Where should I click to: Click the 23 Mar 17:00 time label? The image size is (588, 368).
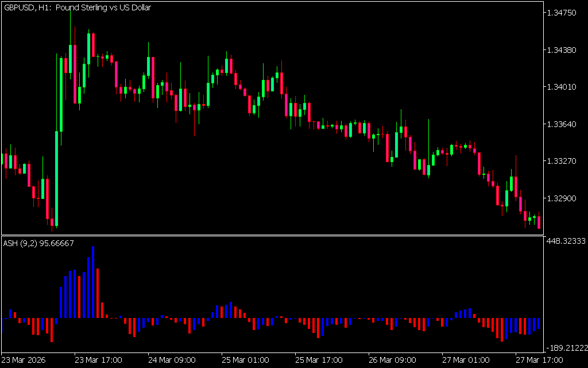[98, 360]
